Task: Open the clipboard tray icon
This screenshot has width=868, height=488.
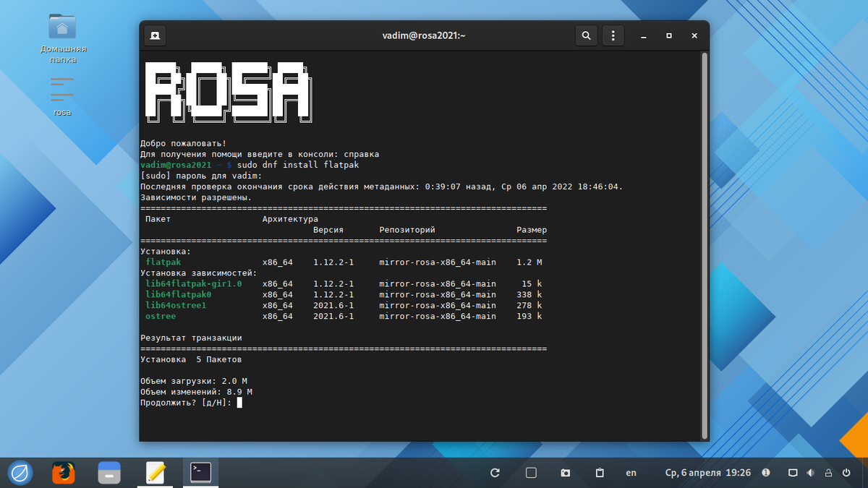Action: pos(600,473)
